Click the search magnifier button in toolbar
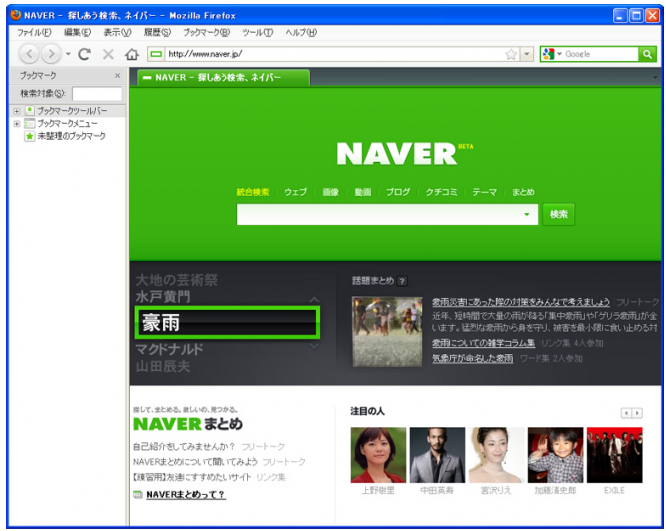 pos(647,54)
